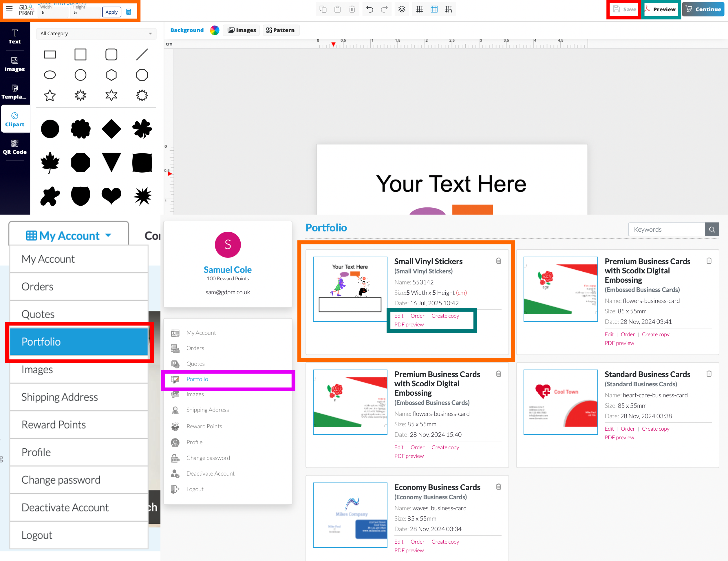Open the QR Code tool
Image resolution: width=728 pixels, height=561 pixels.
tap(15, 147)
